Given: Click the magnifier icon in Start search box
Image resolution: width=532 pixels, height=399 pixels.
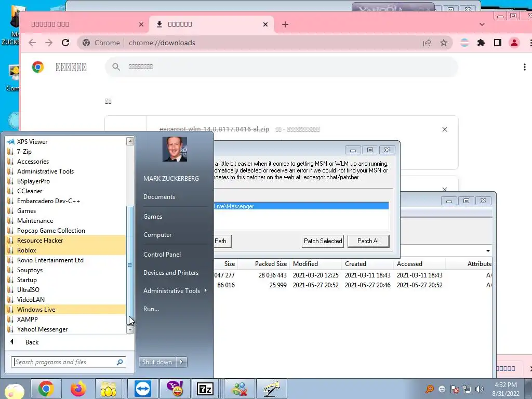Looking at the screenshot, I should pyautogui.click(x=120, y=362).
